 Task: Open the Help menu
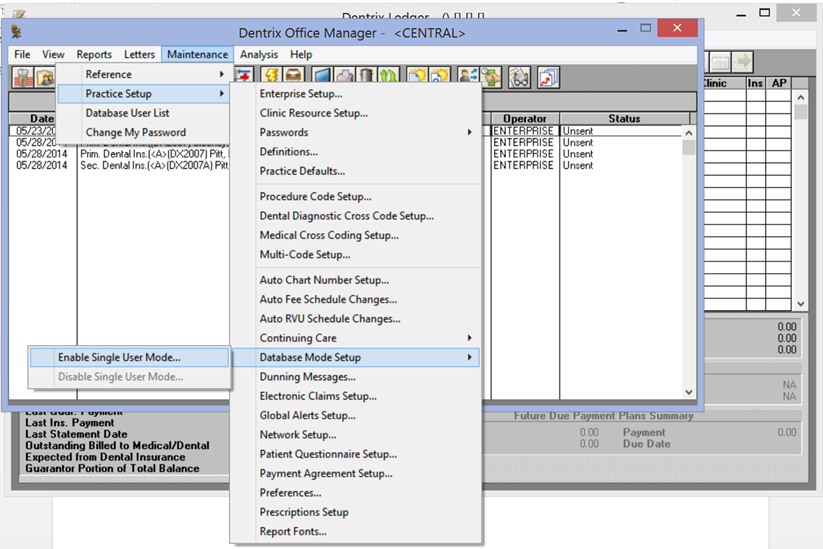click(x=301, y=55)
